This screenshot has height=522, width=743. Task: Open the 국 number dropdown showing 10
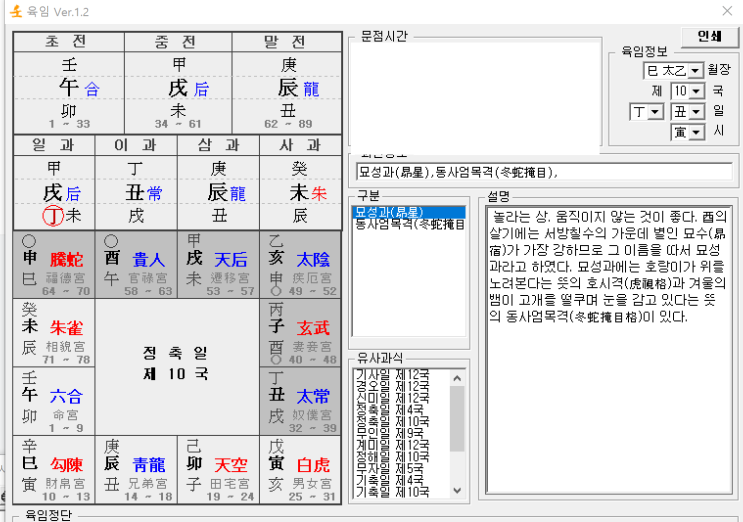(x=696, y=90)
